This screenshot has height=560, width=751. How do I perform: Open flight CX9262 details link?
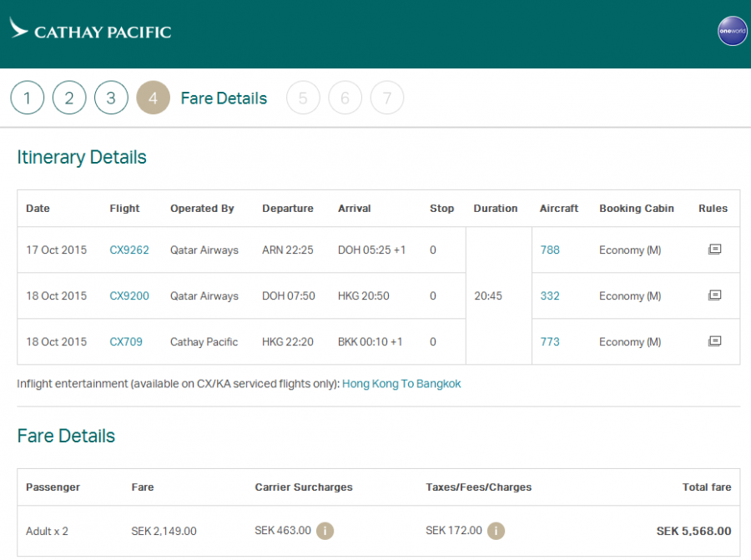pyautogui.click(x=129, y=250)
